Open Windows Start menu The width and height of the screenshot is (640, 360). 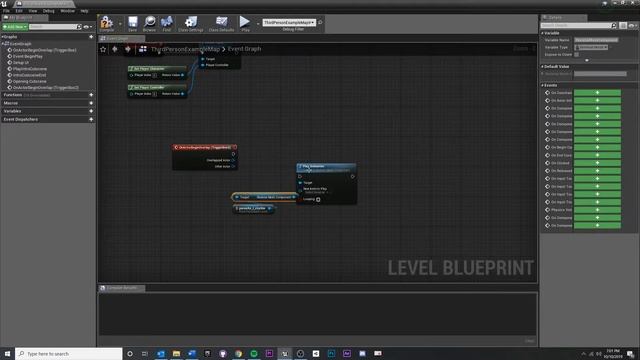coord(7,353)
